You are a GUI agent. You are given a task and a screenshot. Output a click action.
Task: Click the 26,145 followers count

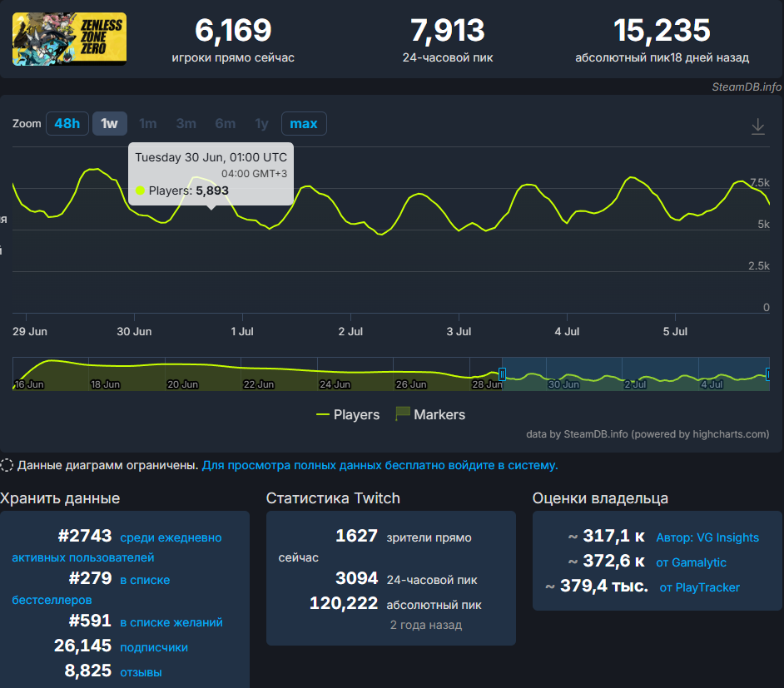click(82, 646)
